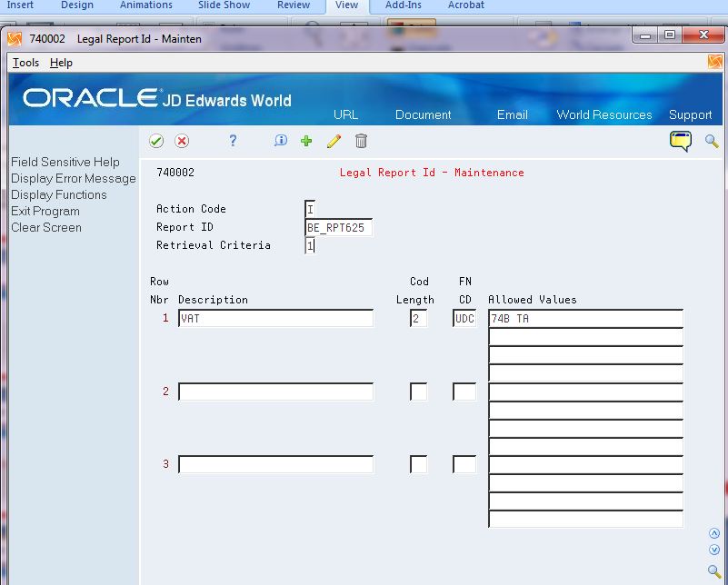The image size is (728, 585).
Task: Click the Inquire info bubble icon
Action: point(281,141)
